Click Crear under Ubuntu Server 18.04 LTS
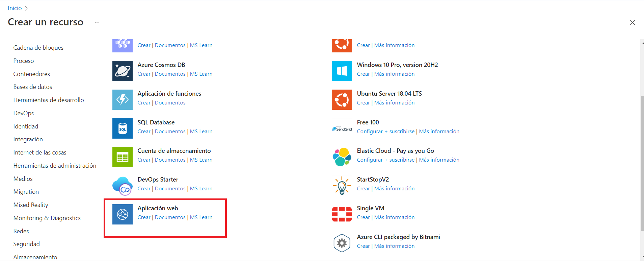Image resolution: width=644 pixels, height=261 pixels. tap(364, 103)
